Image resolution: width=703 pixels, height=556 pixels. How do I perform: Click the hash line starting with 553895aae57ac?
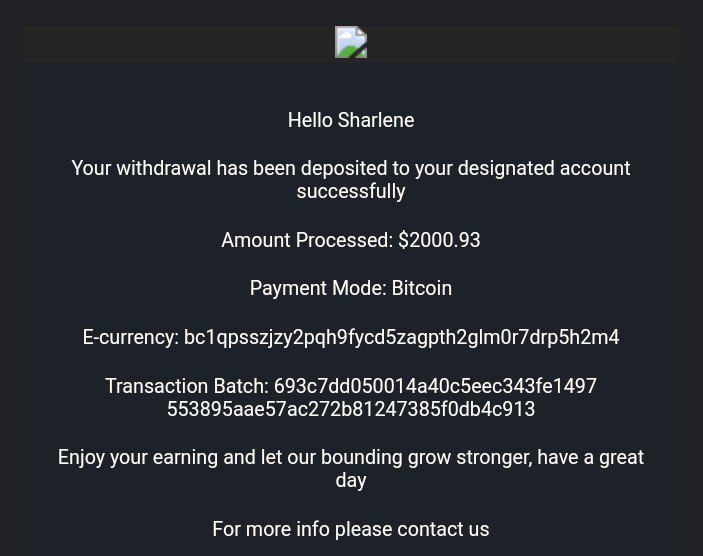[x=351, y=409]
